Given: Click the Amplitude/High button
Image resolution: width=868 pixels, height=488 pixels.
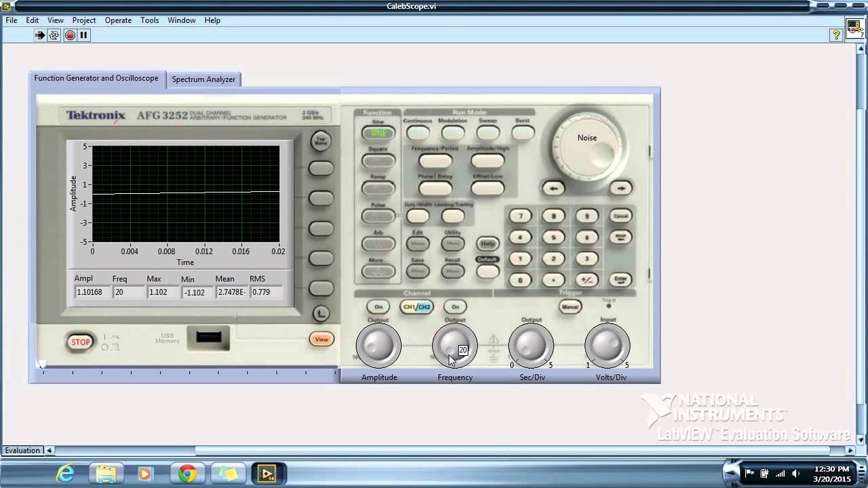Looking at the screenshot, I should pyautogui.click(x=488, y=161).
